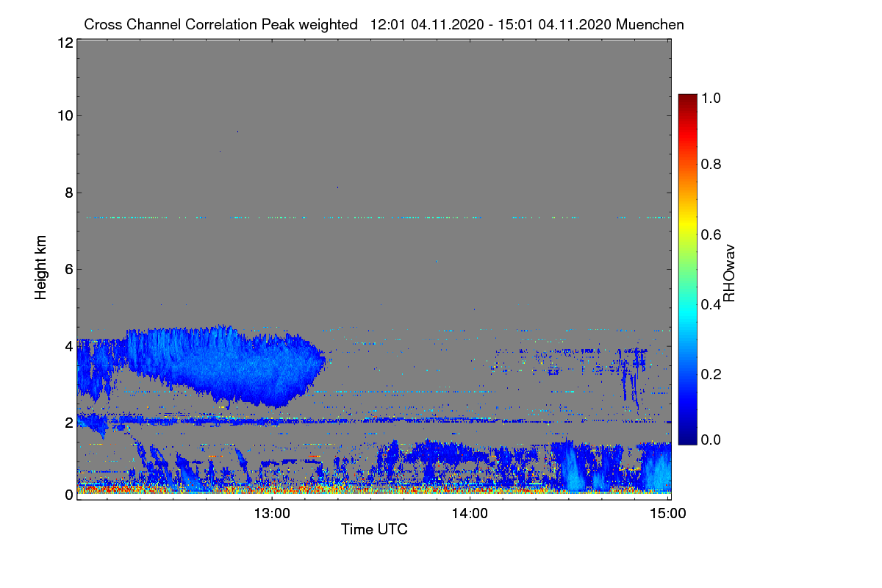Select the Height km axis title

coord(41,268)
